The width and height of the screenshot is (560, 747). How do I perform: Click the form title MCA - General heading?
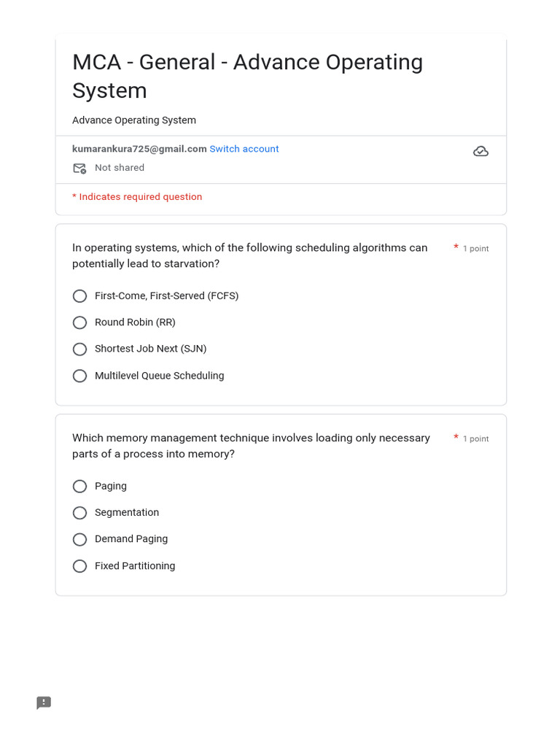point(247,77)
